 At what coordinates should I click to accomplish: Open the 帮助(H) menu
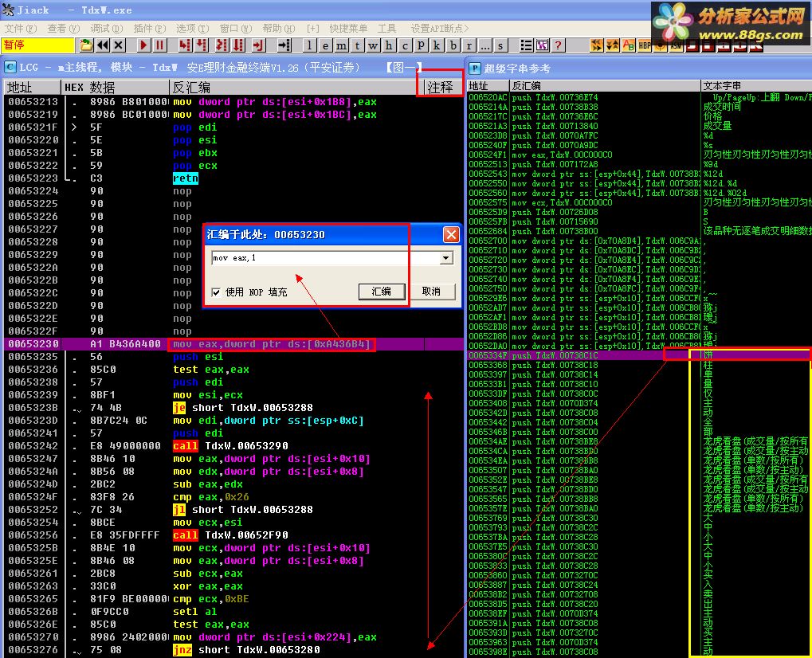(x=279, y=29)
